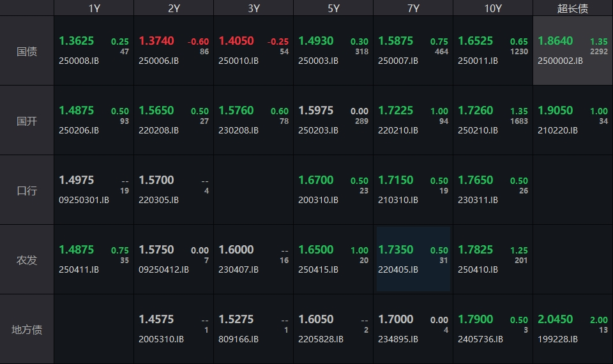Select the 农发 row label
The height and width of the screenshot is (364, 613).
tap(27, 260)
